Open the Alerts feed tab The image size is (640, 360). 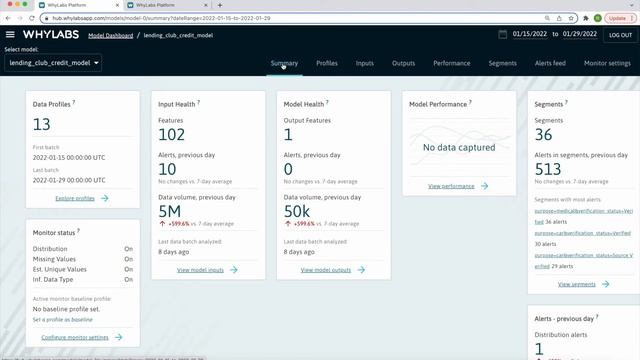pyautogui.click(x=550, y=63)
